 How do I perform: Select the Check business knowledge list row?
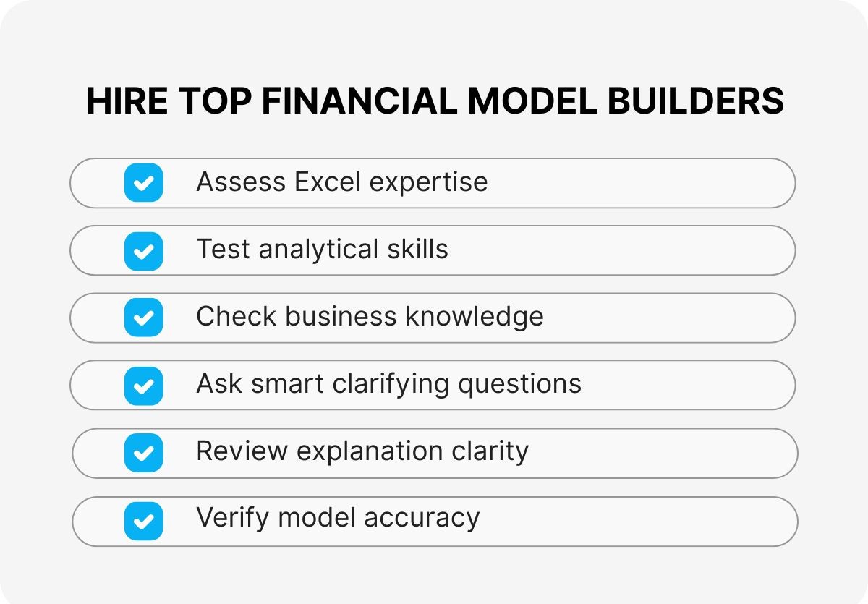(x=651, y=318)
